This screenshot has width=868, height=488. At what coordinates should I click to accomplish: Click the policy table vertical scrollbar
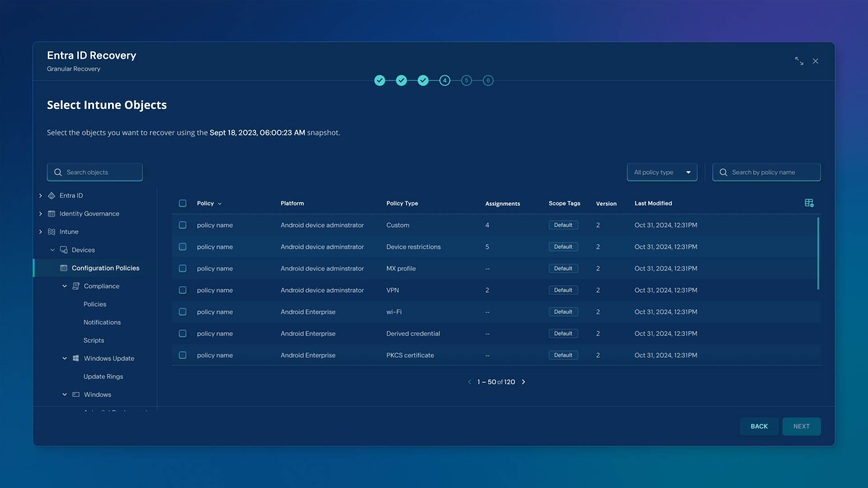pos(818,253)
